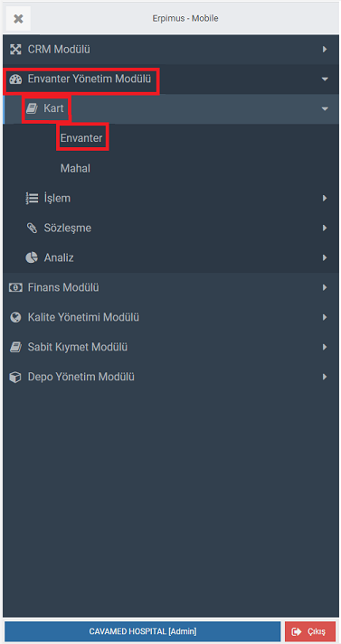Open the Envanter menu entry
The height and width of the screenshot is (644, 341).
81,138
